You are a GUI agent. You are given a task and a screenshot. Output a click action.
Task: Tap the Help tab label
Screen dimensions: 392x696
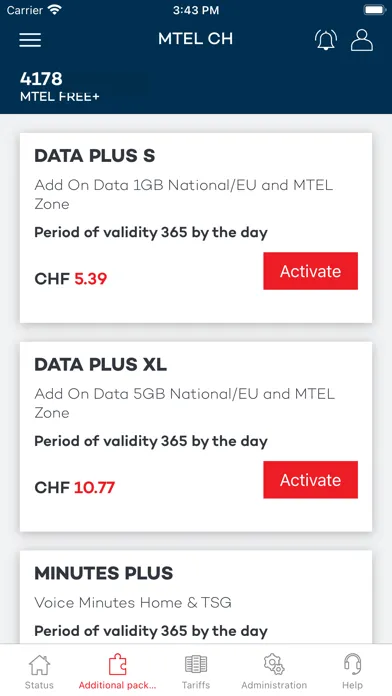pyautogui.click(x=352, y=685)
